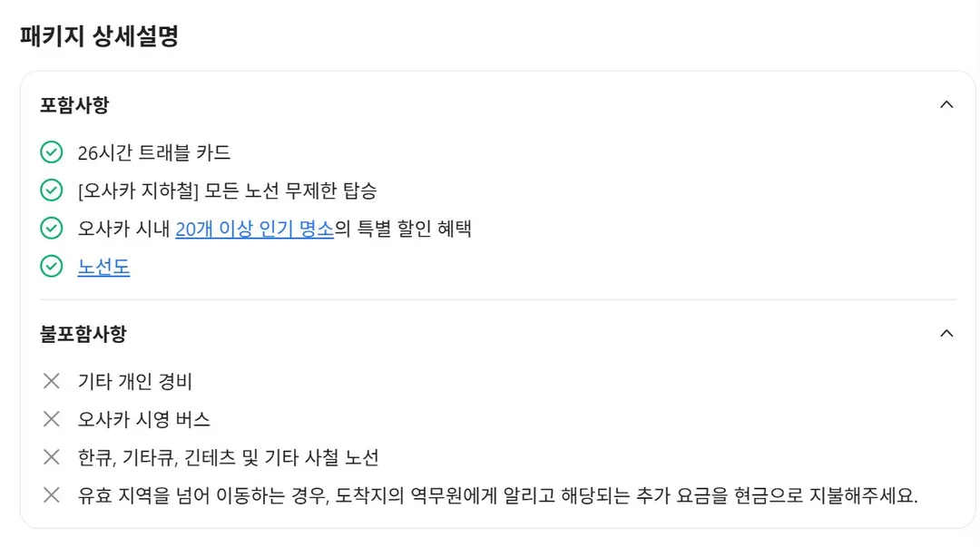Open the 노선도 route map link
The image size is (980, 547).
click(103, 267)
